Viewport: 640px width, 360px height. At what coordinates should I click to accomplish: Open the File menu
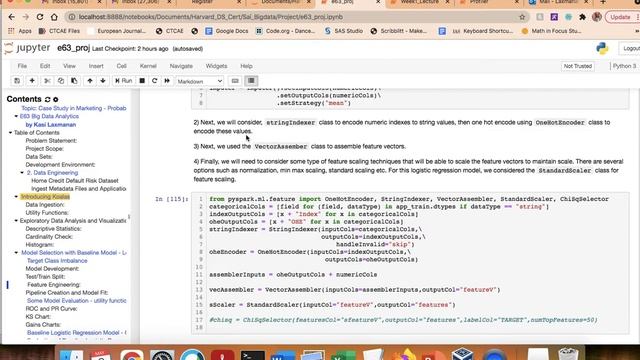pyautogui.click(x=22, y=66)
